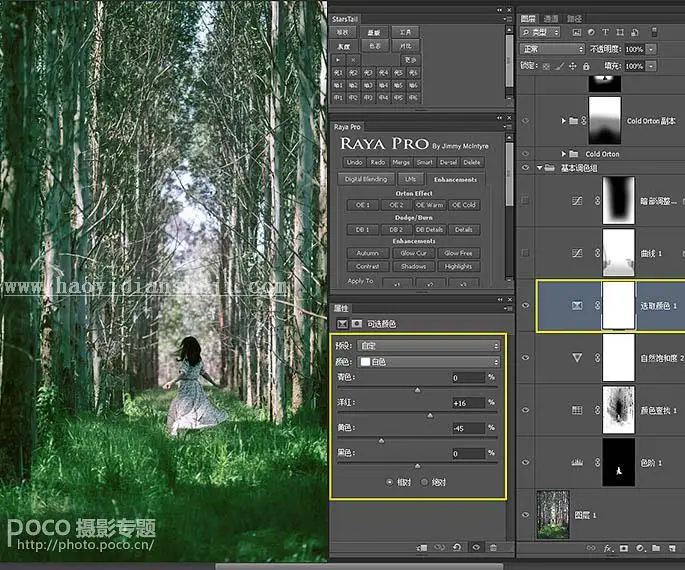The image size is (685, 570).
Task: Hide the 选取颜色 1 layer
Action: pyautogui.click(x=526, y=305)
